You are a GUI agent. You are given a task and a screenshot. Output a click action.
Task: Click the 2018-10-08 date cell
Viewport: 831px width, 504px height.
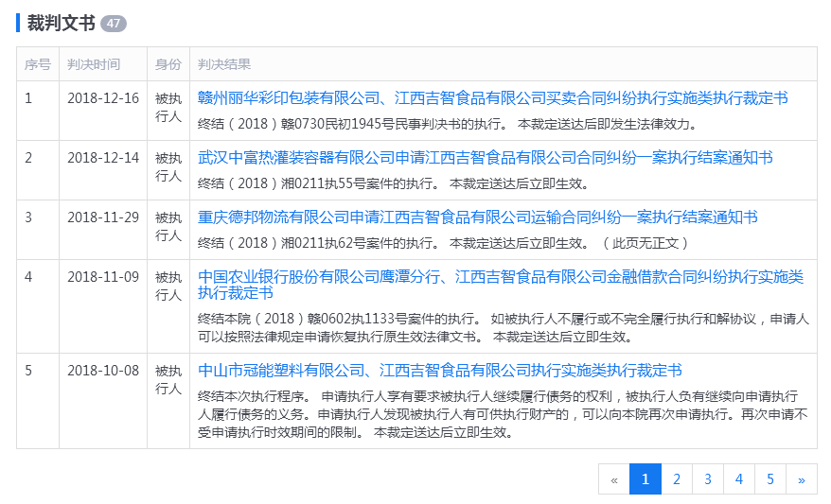click(102, 370)
